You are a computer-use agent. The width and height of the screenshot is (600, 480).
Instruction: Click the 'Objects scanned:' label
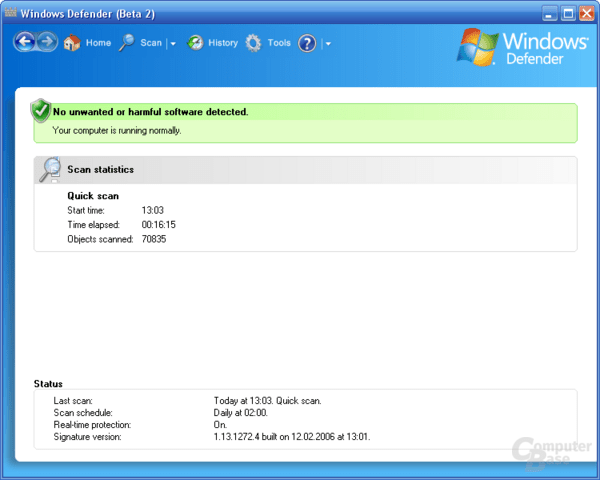[x=100, y=239]
